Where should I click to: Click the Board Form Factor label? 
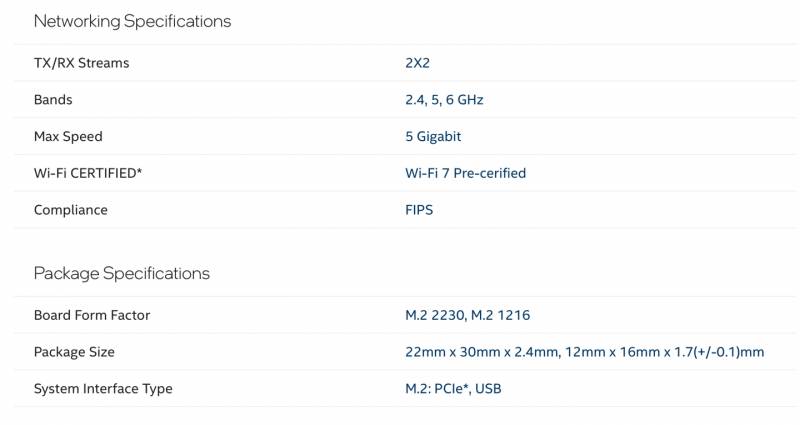pyautogui.click(x=90, y=315)
